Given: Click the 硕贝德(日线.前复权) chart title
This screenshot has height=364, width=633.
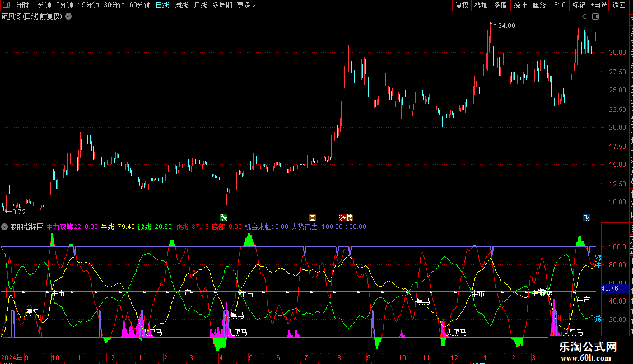Looking at the screenshot, I should click(x=32, y=17).
